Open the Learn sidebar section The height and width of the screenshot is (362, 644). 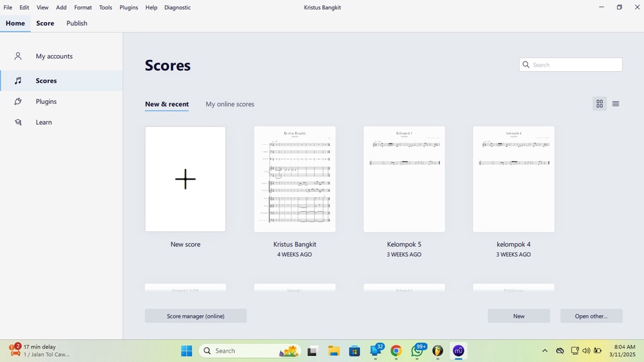[61, 122]
